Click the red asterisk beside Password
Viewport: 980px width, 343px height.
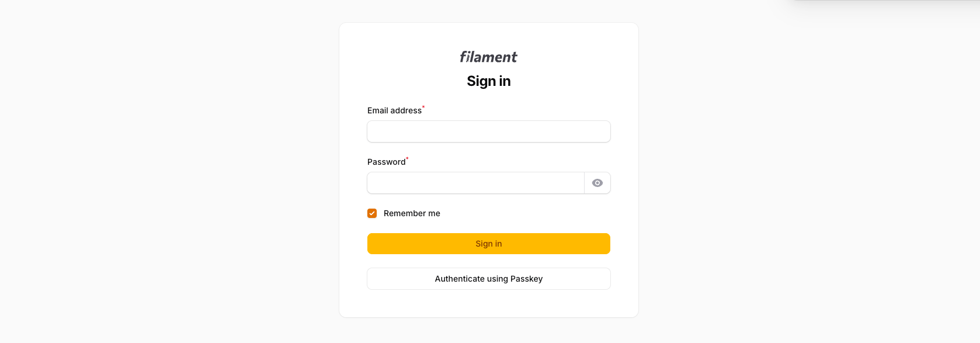point(408,158)
